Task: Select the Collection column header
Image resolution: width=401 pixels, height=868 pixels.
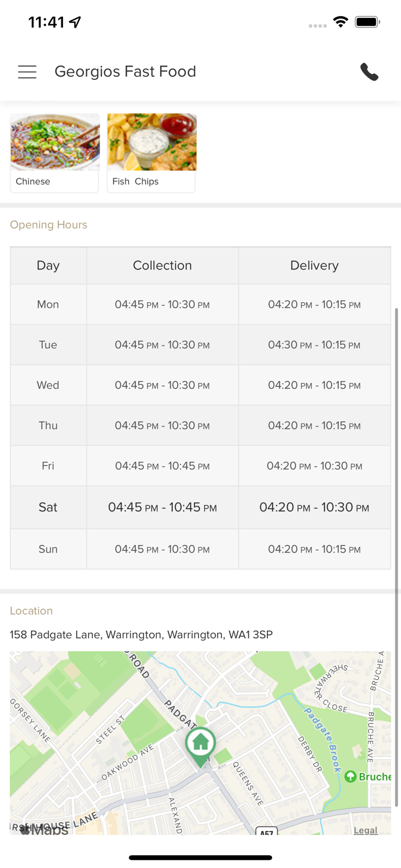Action: point(162,266)
